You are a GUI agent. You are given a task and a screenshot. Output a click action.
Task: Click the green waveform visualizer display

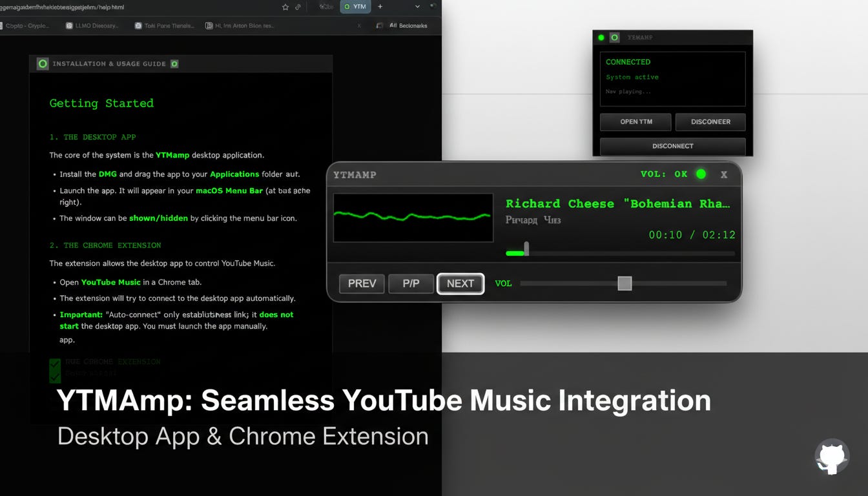[413, 218]
